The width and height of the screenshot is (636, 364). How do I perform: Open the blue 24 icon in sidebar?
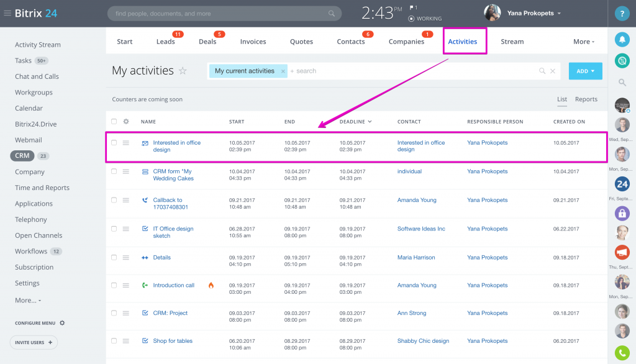[x=622, y=184]
